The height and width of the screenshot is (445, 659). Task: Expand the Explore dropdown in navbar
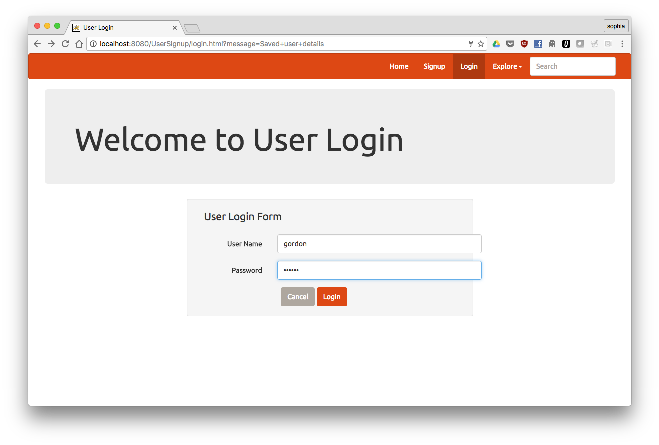tap(507, 67)
